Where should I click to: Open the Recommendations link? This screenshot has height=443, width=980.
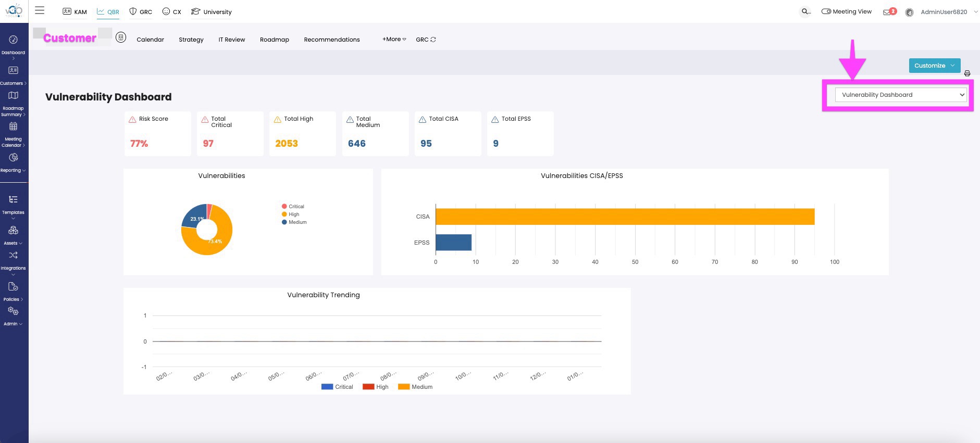(332, 40)
